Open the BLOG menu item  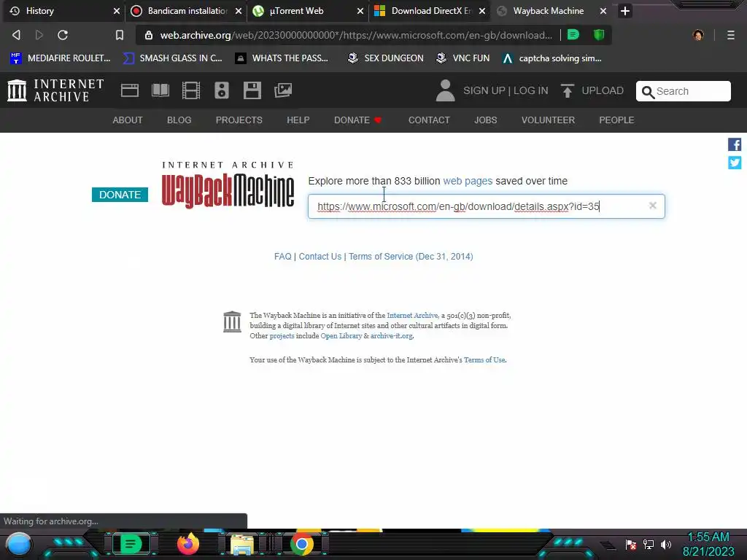coord(179,120)
